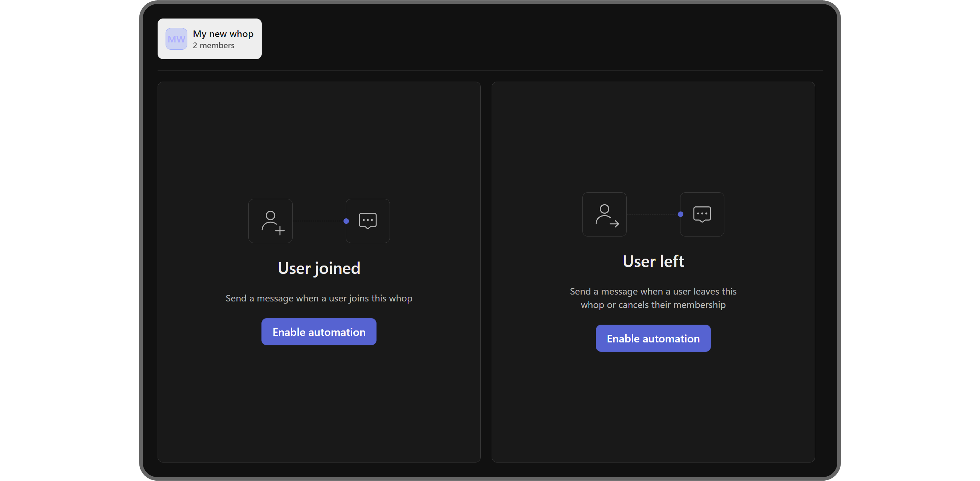Viewport: 980px width, 481px height.
Task: Click the message bubble icon in User left
Action: (x=702, y=215)
